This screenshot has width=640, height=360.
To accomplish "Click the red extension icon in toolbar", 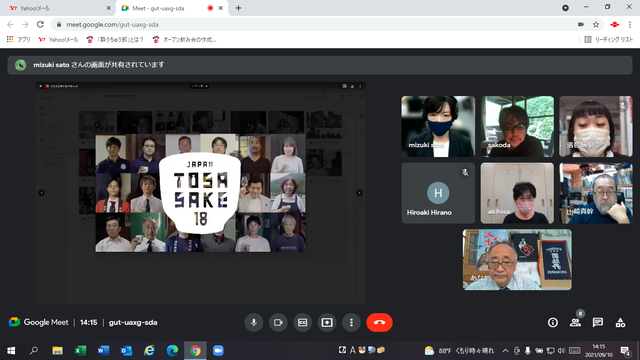I will click(x=615, y=24).
